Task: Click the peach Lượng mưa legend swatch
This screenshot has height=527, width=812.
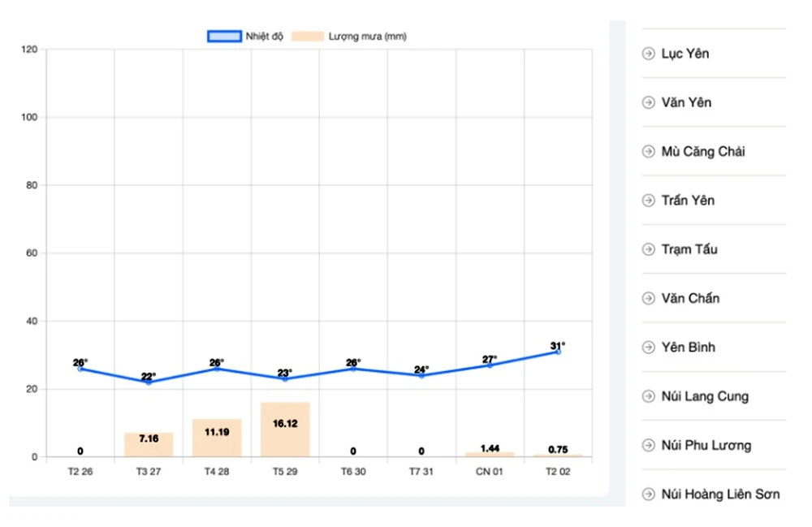Action: pos(308,37)
